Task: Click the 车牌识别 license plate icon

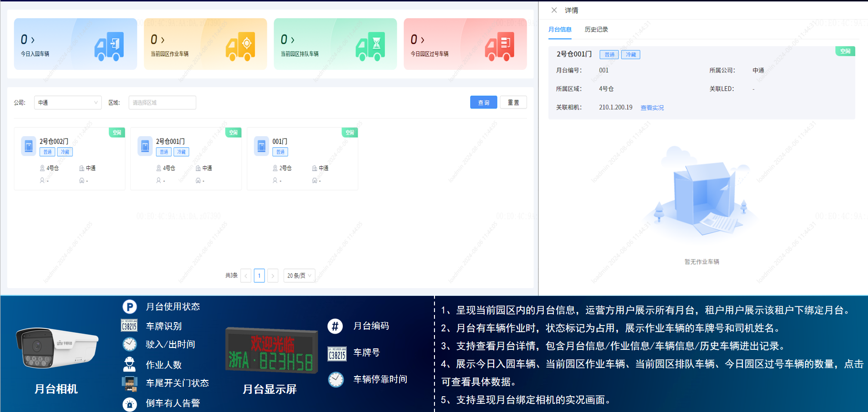Action: click(129, 325)
